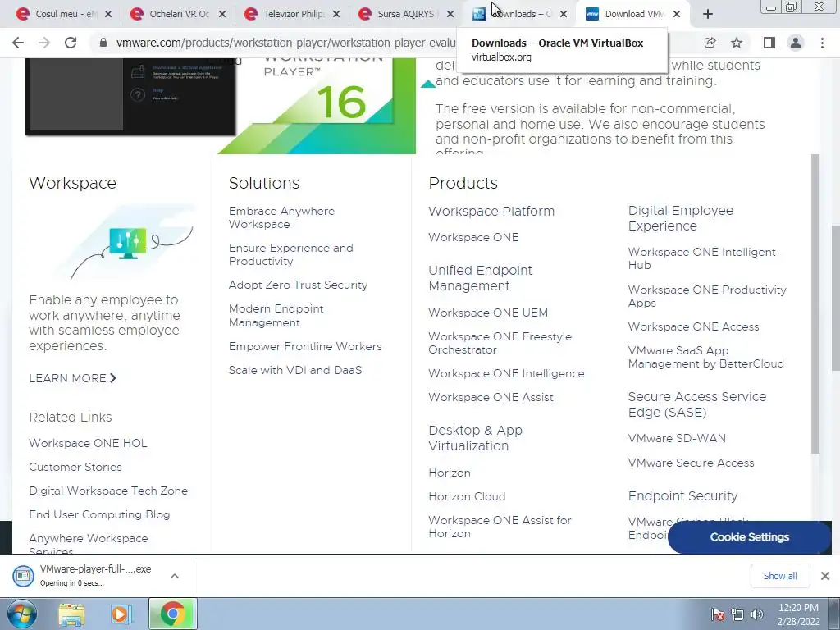Open Chrome's three-dot menu
Image resolution: width=840 pixels, height=630 pixels.
click(822, 43)
